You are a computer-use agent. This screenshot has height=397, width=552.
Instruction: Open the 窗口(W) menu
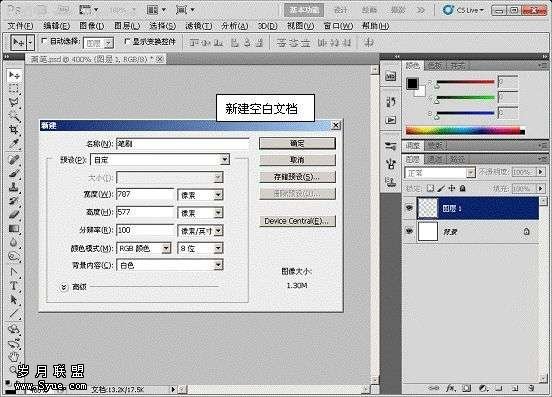(338, 26)
